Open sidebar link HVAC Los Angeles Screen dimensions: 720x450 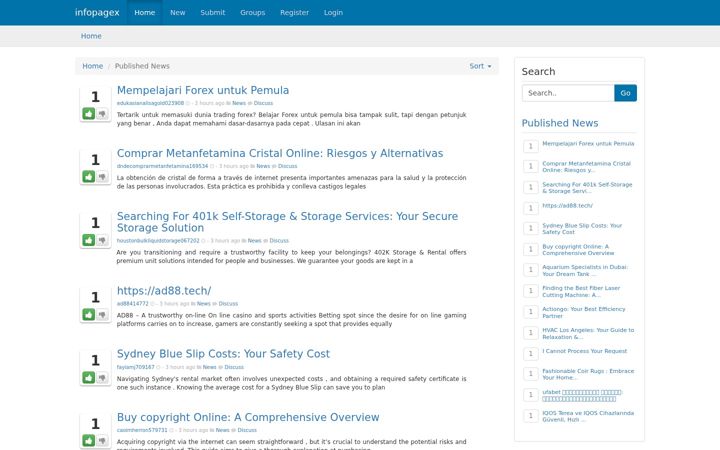tap(588, 333)
